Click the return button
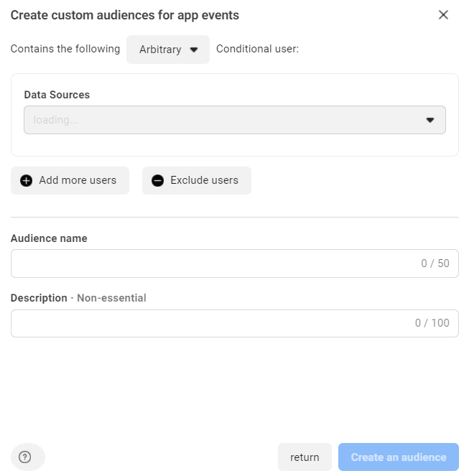The height and width of the screenshot is (476, 469). pos(305,457)
